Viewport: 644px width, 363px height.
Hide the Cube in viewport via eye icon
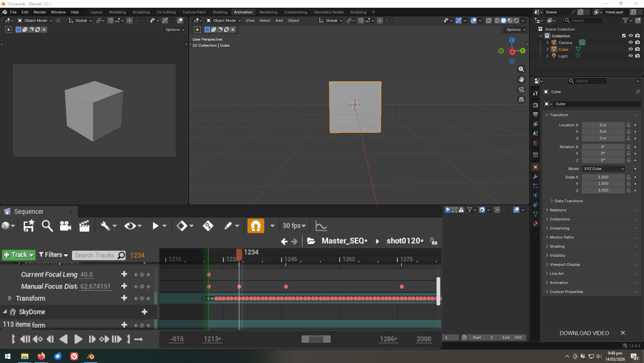click(x=631, y=49)
